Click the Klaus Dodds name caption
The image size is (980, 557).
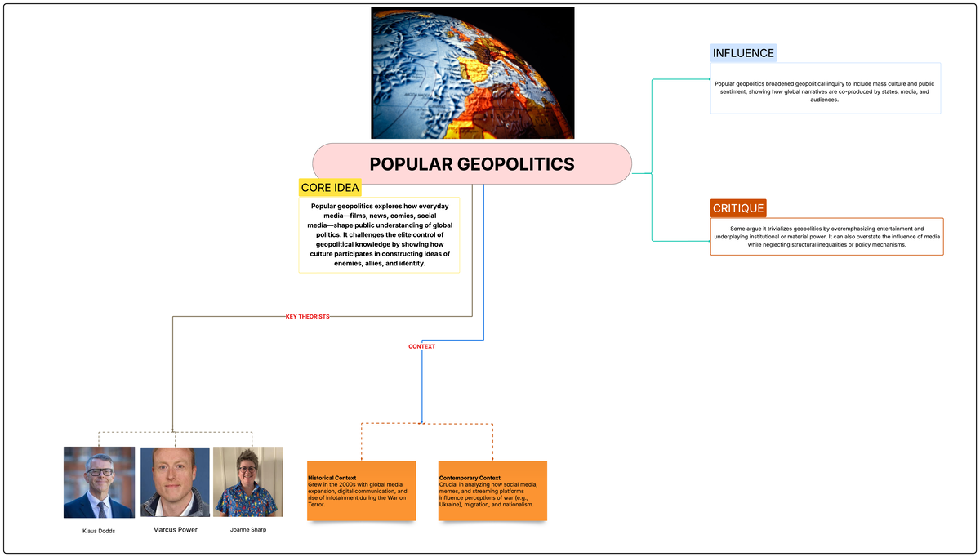pyautogui.click(x=98, y=530)
